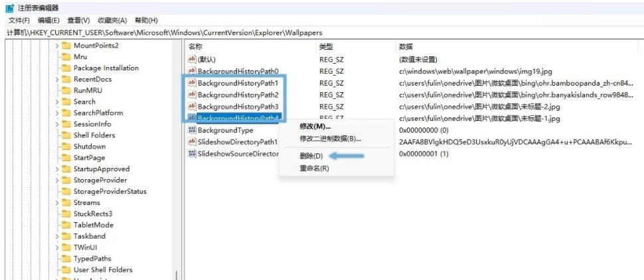Image resolution: width=644 pixels, height=280 pixels.
Task: Click the TabletMode folder icon
Action: [x=66, y=225]
